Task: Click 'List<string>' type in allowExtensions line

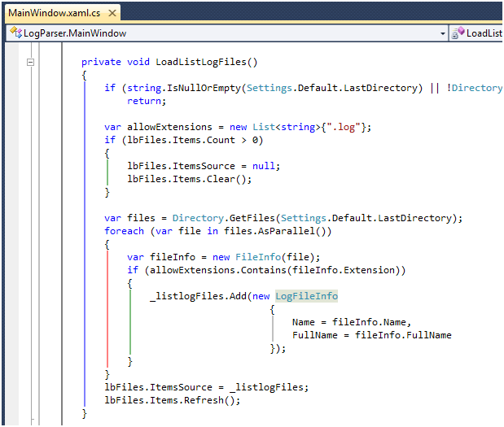Action: [287, 127]
